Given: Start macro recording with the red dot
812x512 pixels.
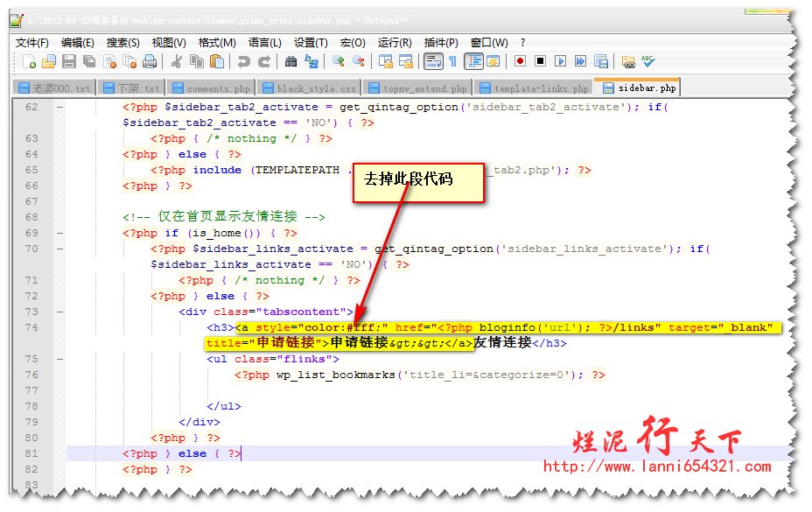Looking at the screenshot, I should pyautogui.click(x=520, y=61).
